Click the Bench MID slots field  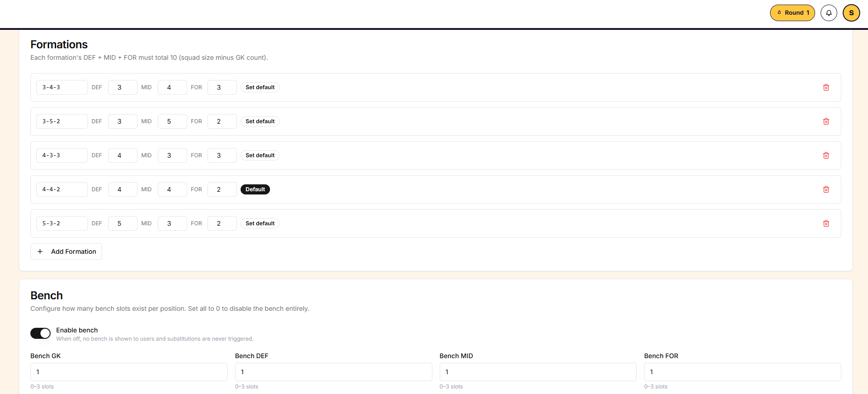[538, 372]
